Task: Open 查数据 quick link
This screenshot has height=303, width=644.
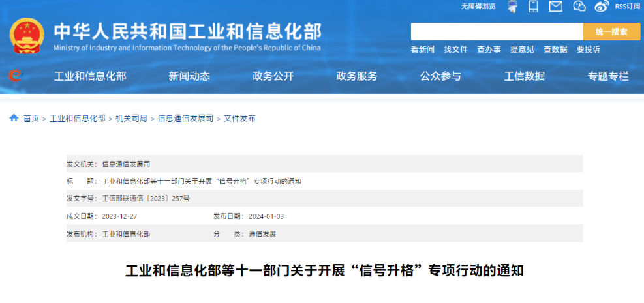Action: click(556, 50)
